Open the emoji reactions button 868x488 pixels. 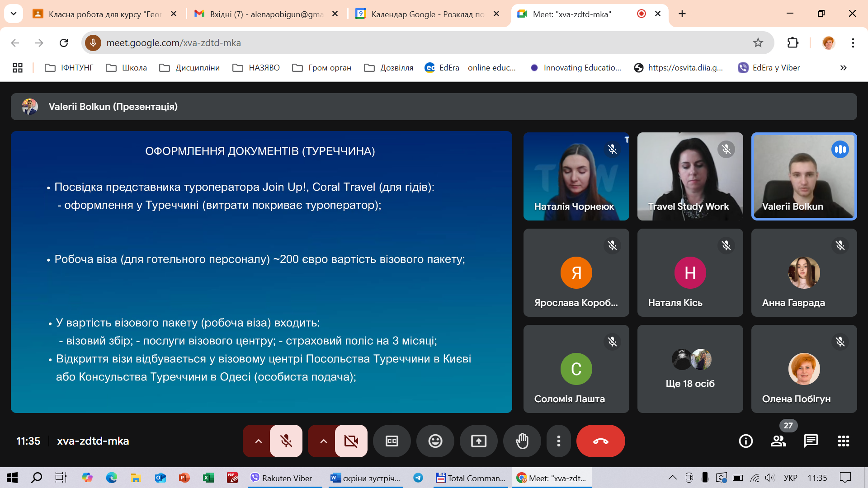coord(435,441)
